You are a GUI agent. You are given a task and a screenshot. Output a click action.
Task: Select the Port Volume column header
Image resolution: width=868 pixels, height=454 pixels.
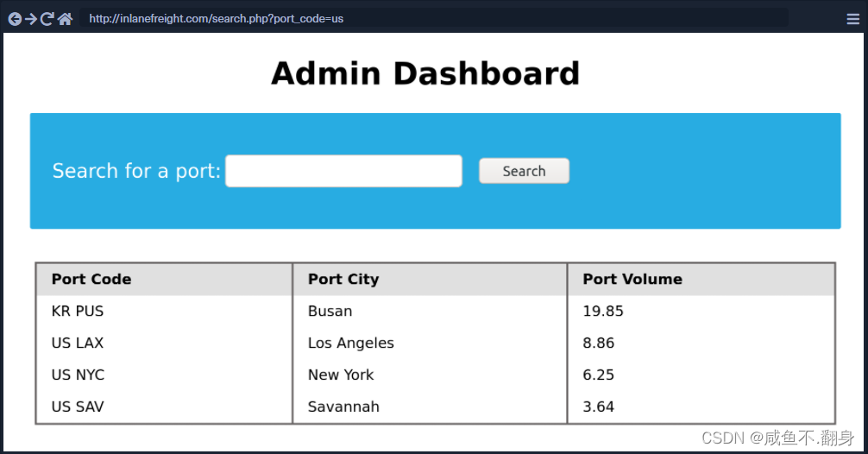coord(632,279)
